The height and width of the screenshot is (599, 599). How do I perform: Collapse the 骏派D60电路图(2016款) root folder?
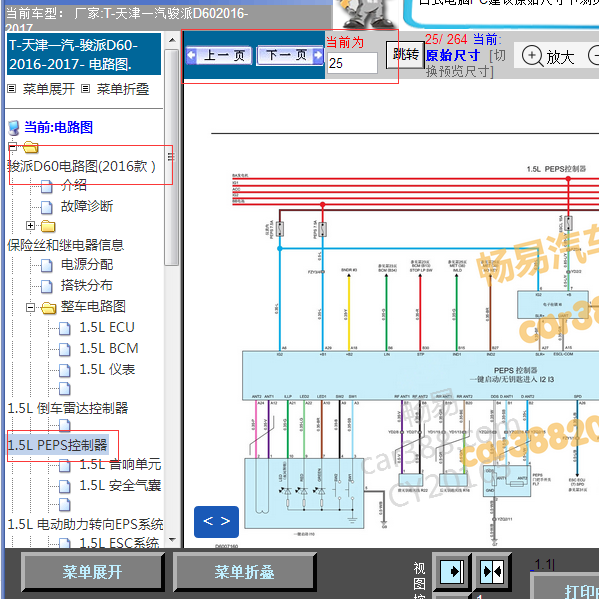pos(13,147)
